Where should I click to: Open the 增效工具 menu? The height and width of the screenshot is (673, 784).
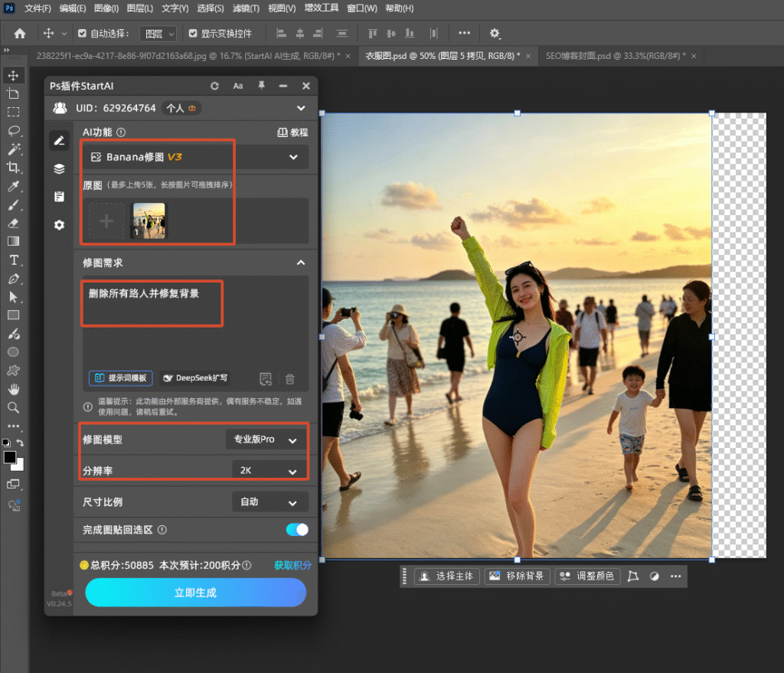point(322,8)
